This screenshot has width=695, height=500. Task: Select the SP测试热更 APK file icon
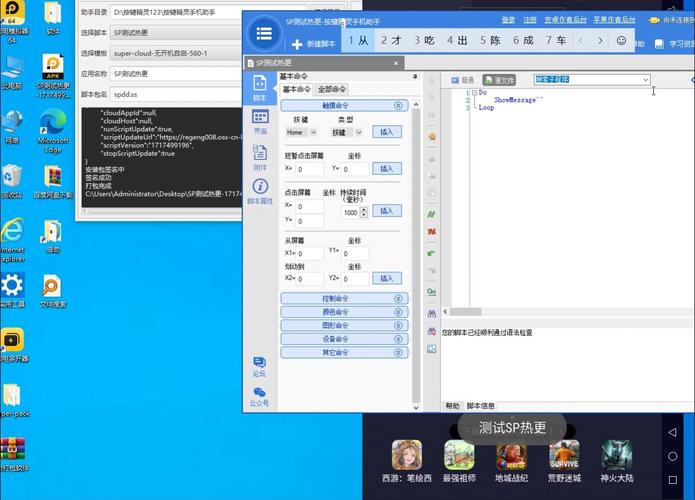click(53, 76)
